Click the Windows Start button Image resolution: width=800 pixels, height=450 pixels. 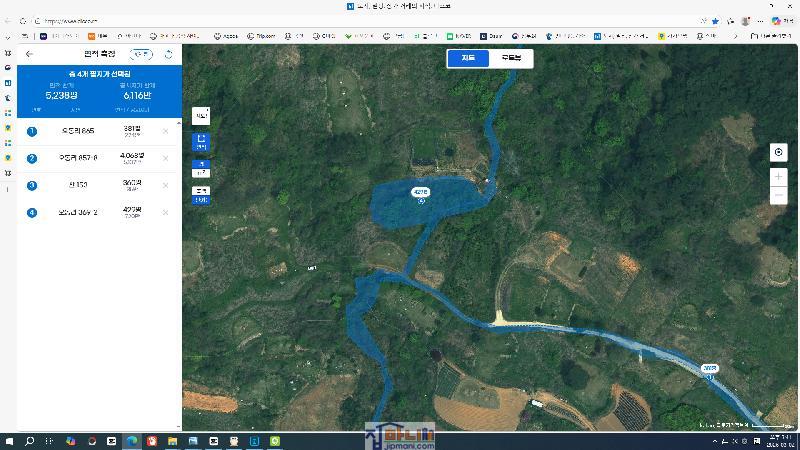[x=10, y=440]
